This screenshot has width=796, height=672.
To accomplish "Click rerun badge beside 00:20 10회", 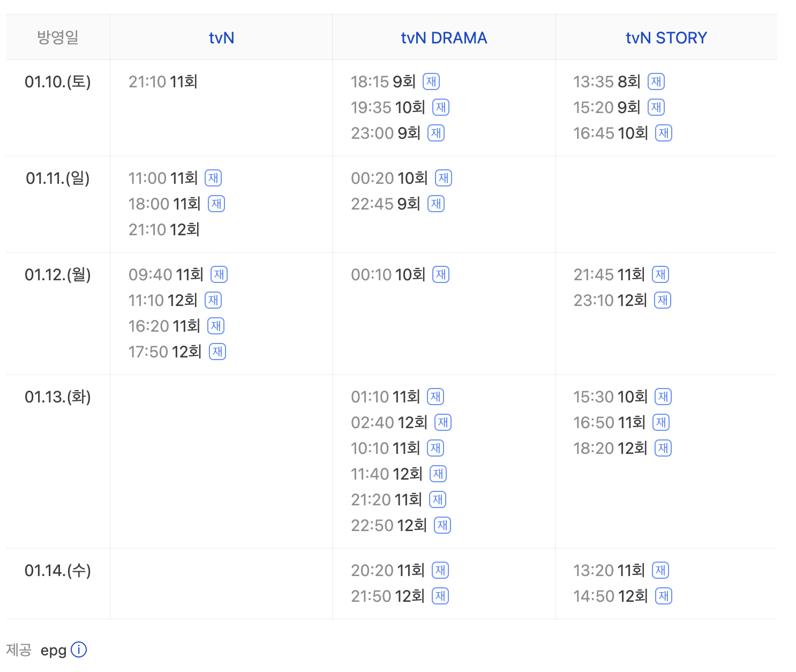I will [x=444, y=178].
